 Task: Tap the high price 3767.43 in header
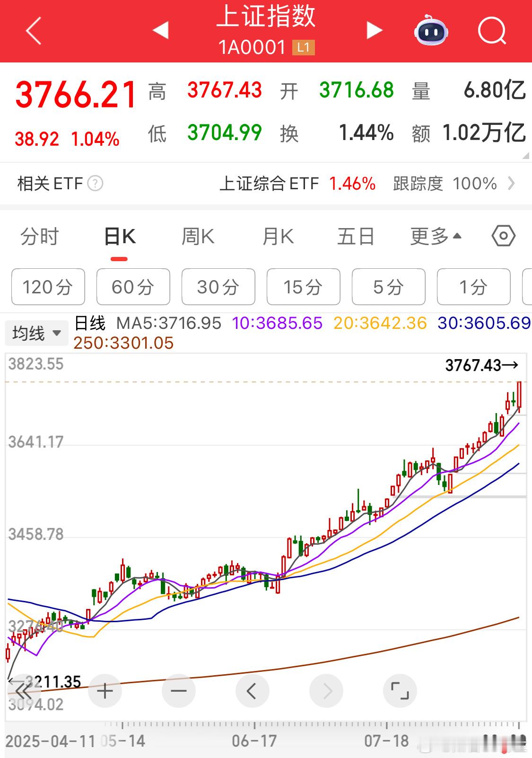coord(225,90)
